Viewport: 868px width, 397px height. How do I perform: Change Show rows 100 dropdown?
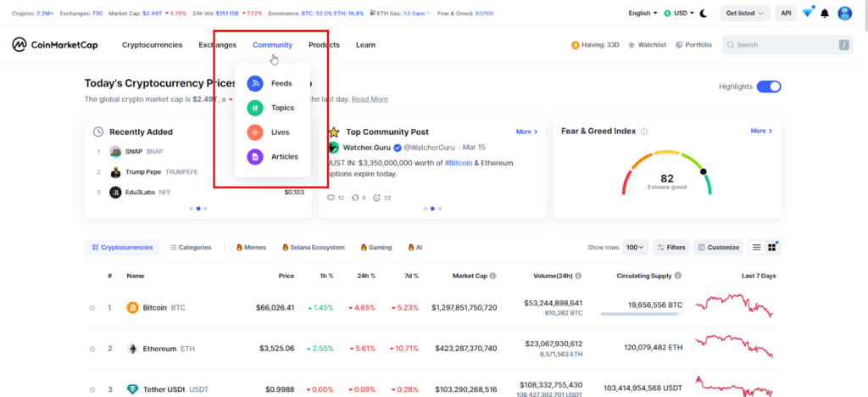point(635,248)
